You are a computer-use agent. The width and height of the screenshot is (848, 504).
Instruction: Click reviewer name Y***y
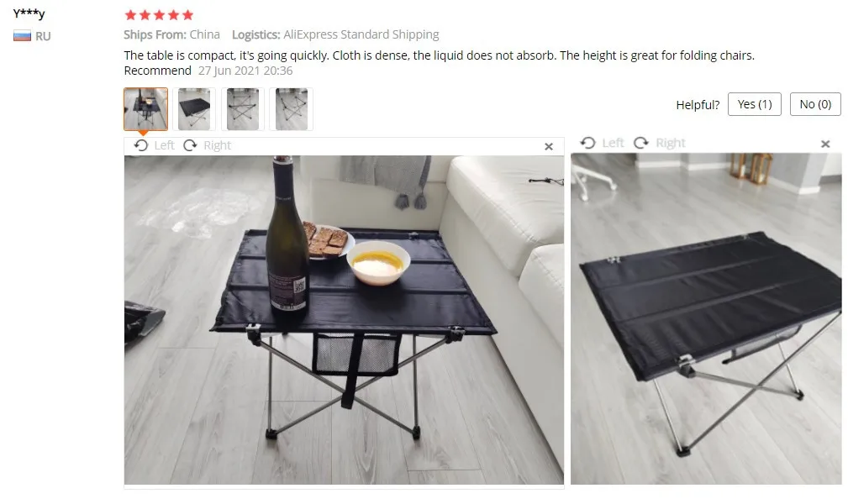[x=29, y=13]
